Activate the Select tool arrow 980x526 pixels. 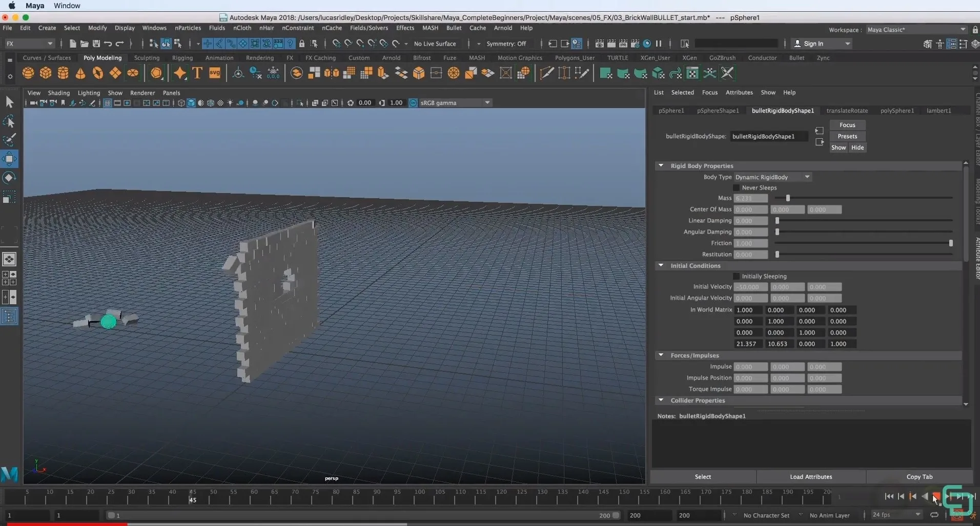tap(9, 102)
